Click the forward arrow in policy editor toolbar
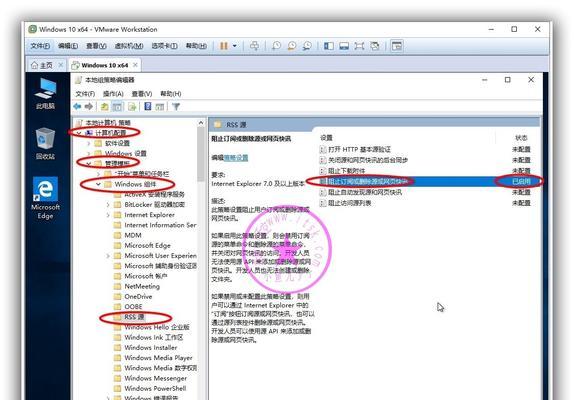 [89, 106]
